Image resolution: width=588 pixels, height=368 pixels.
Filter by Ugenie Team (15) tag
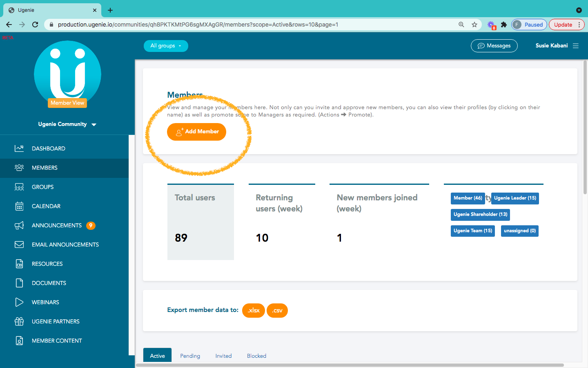click(473, 231)
